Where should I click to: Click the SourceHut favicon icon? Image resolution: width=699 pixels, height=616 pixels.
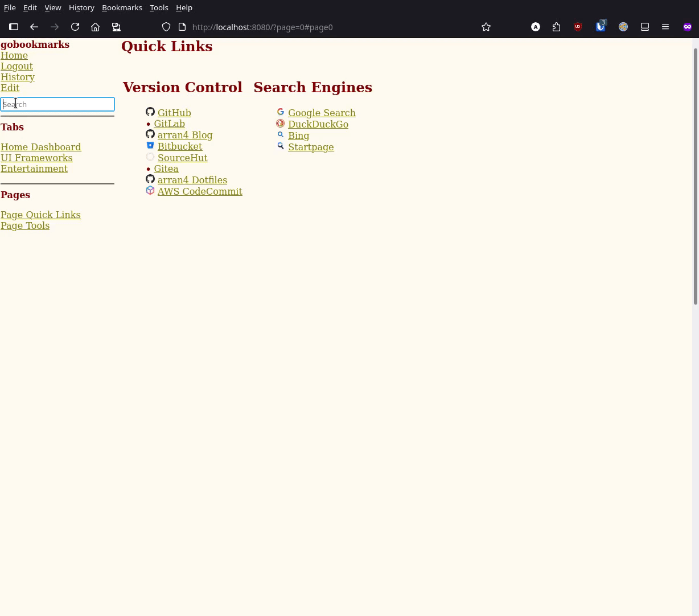pos(150,157)
